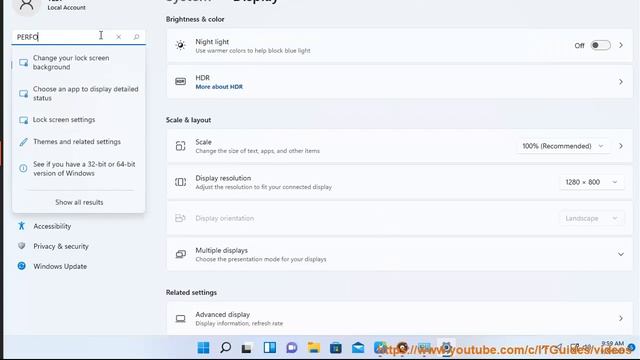Select 'Themes and related settings' result
Screen dimensions: 640x360
79,142
